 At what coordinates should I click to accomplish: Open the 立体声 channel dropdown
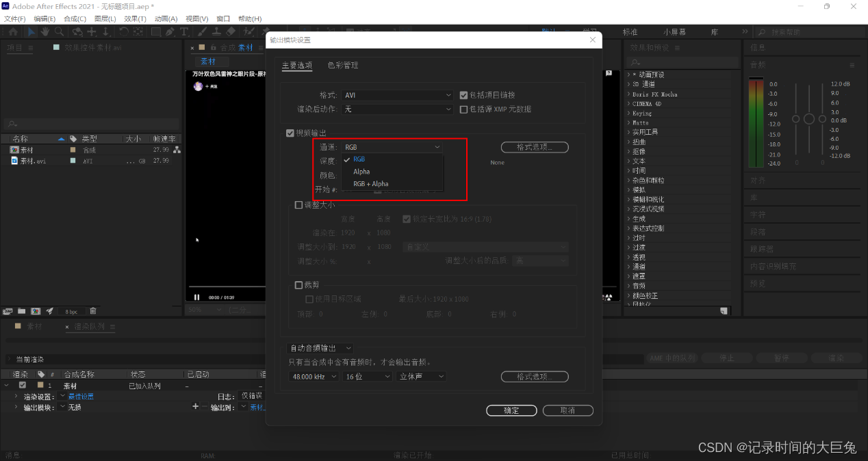point(421,376)
